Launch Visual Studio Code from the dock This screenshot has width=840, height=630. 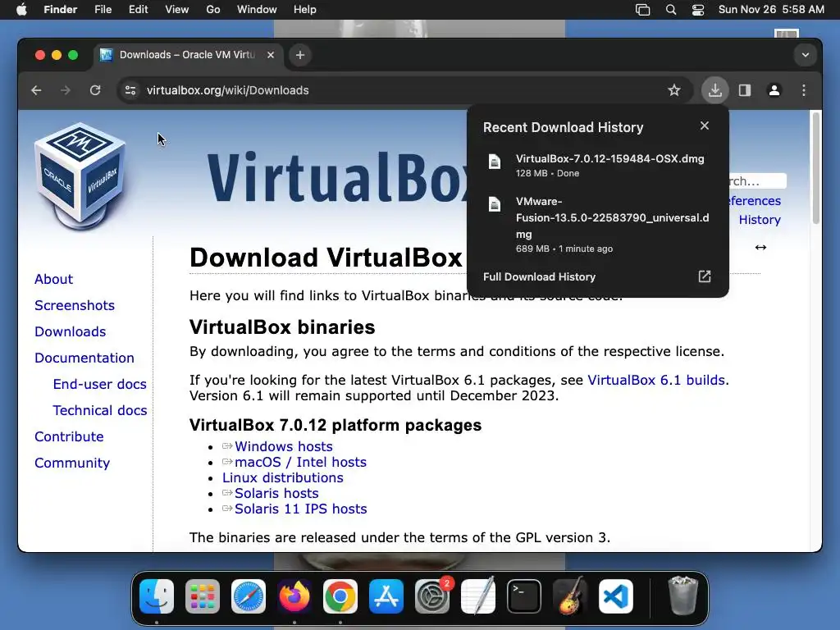coord(616,596)
